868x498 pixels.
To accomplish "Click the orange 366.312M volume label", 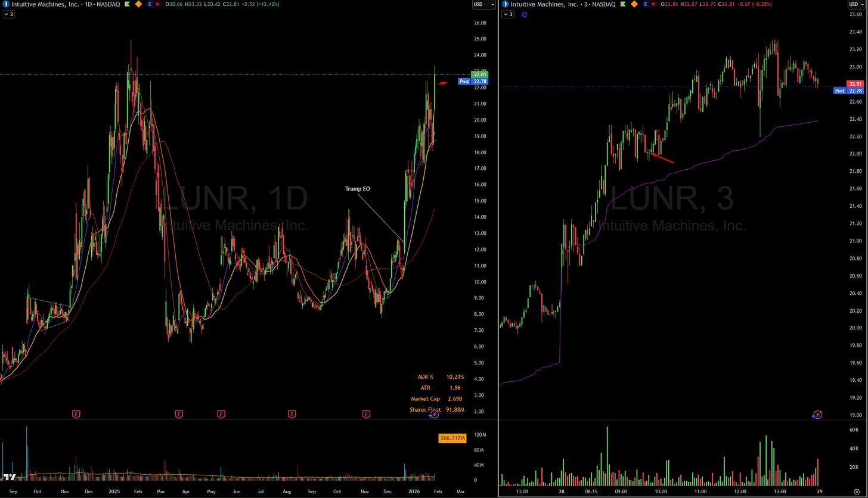I will [451, 438].
